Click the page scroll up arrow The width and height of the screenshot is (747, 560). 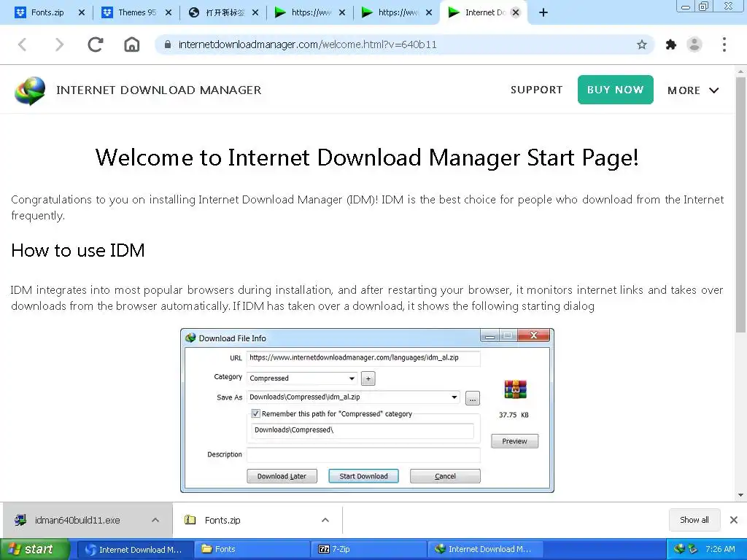coord(741,71)
